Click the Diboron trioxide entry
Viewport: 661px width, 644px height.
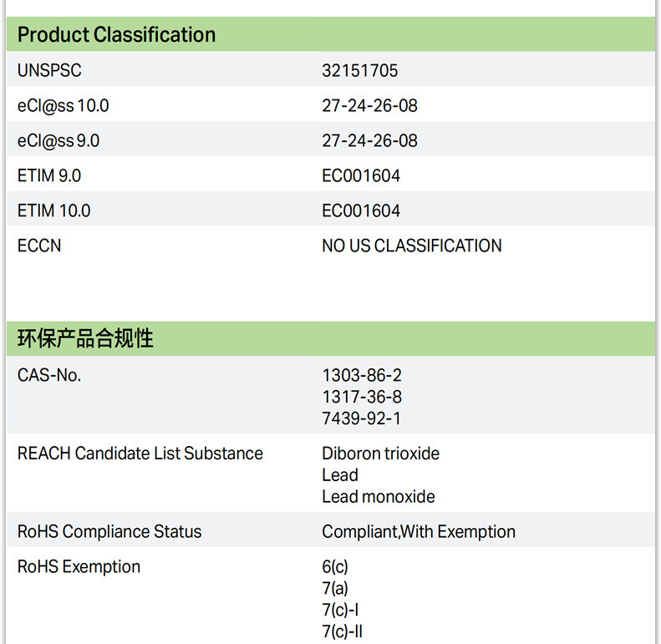coord(380,454)
